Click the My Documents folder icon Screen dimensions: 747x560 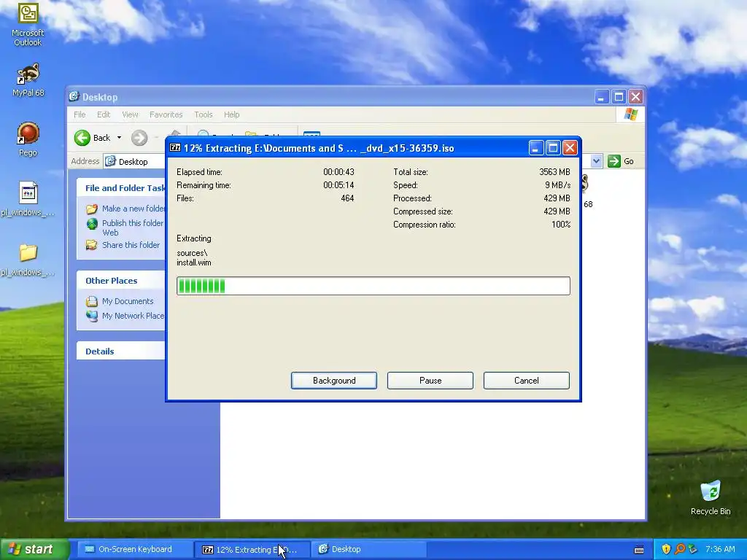[x=91, y=301]
